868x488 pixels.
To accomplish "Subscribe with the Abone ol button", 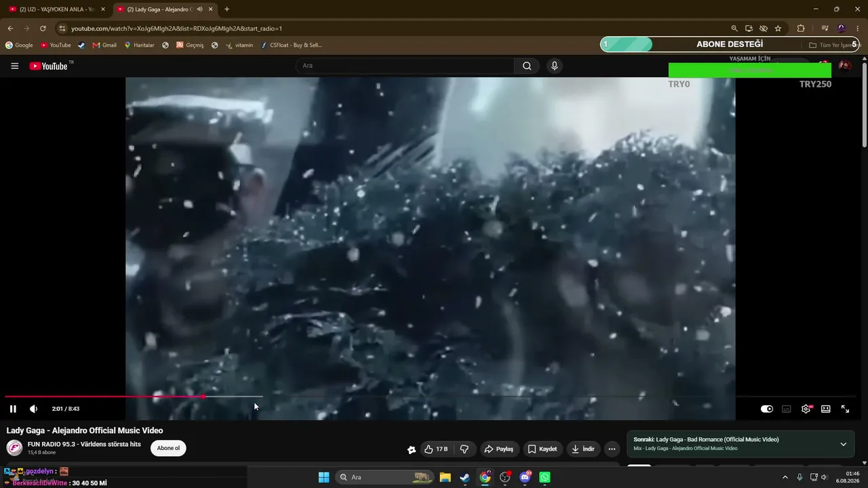I will click(168, 448).
